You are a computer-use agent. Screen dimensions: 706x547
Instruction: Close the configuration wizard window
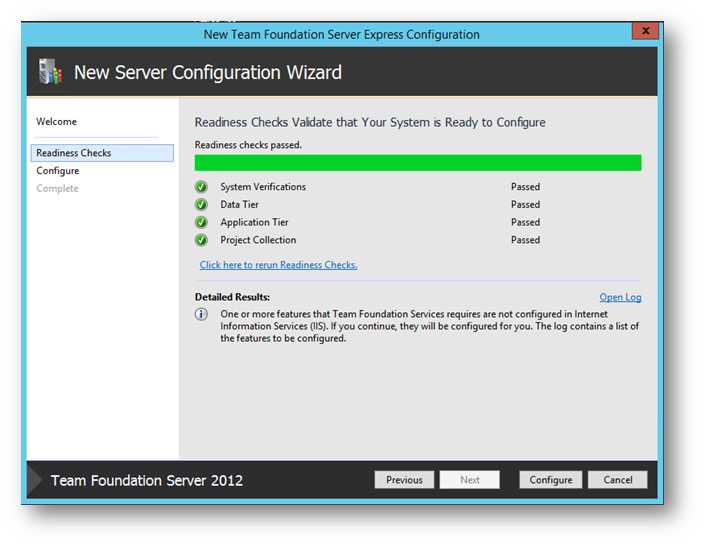(x=645, y=31)
